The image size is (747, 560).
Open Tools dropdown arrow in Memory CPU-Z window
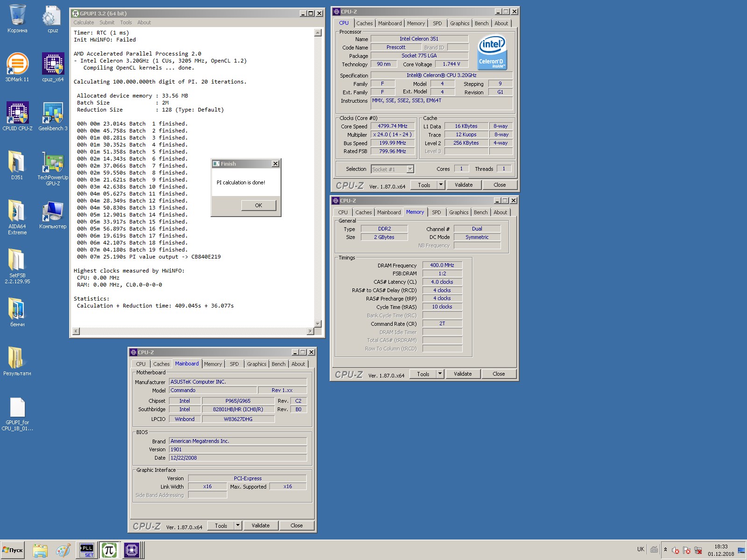tap(440, 374)
